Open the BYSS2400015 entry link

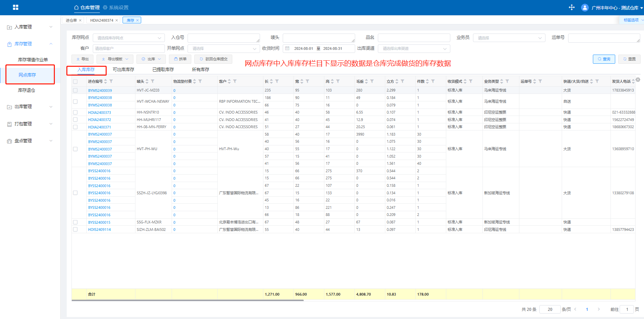(99, 222)
